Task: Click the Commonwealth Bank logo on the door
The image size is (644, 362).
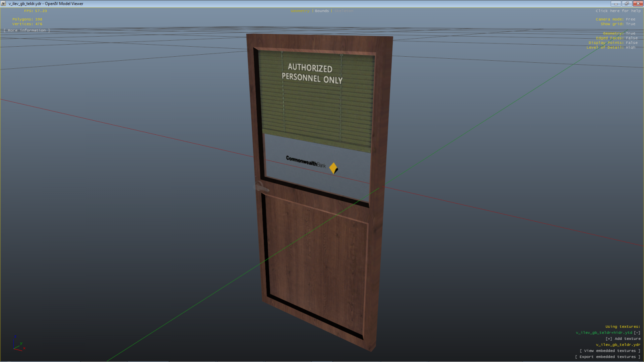Action: pos(312,163)
